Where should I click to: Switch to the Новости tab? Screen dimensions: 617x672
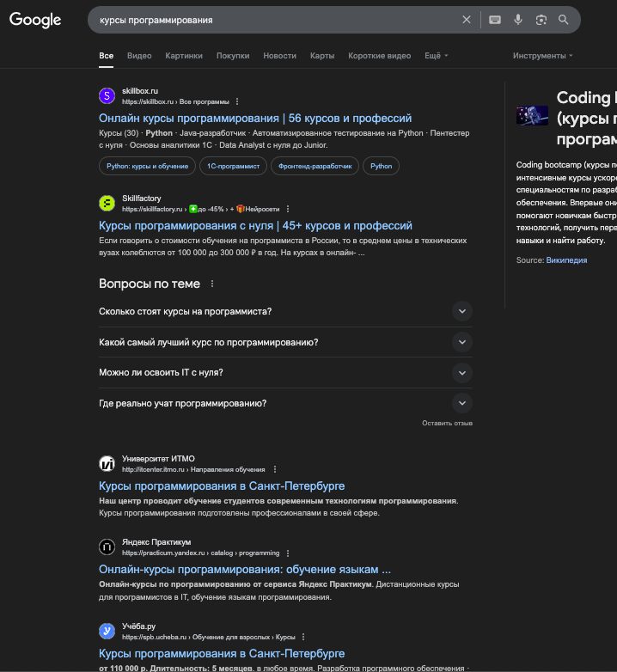click(x=280, y=56)
